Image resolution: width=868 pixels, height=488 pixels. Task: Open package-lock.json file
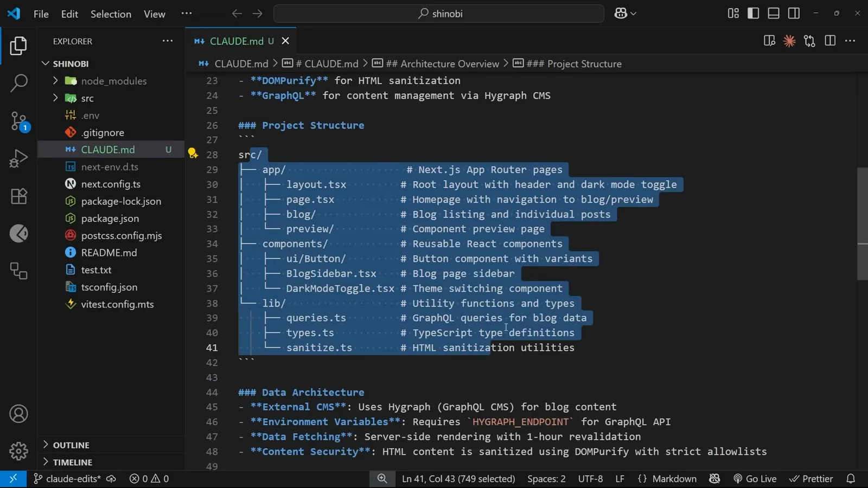pyautogui.click(x=111, y=201)
